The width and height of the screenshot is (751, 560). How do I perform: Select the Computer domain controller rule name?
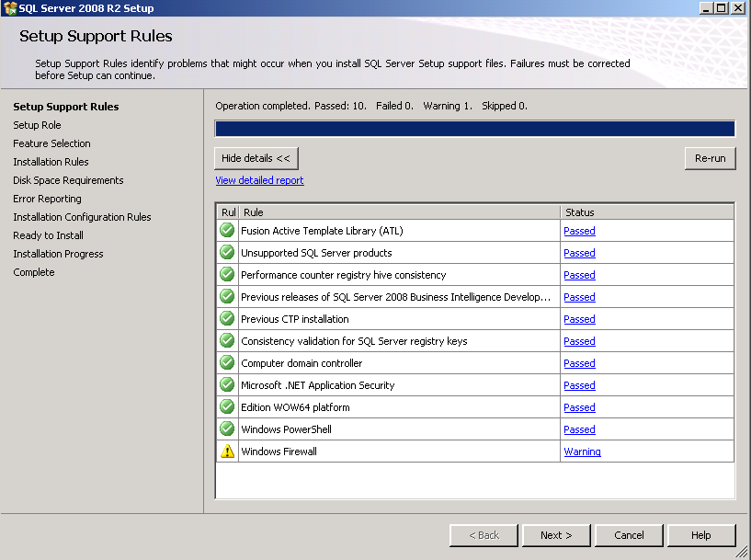point(302,363)
